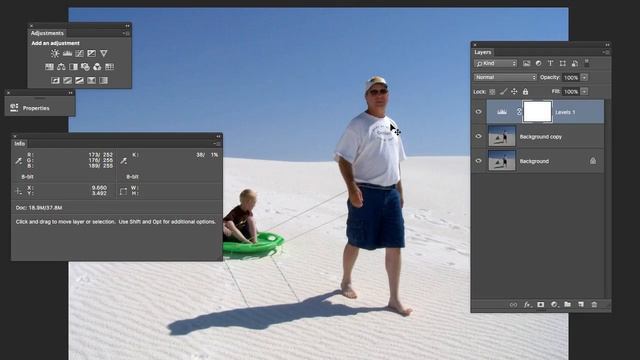Image resolution: width=640 pixels, height=360 pixels.
Task: Turn layer filtering switch on or off
Action: [587, 63]
